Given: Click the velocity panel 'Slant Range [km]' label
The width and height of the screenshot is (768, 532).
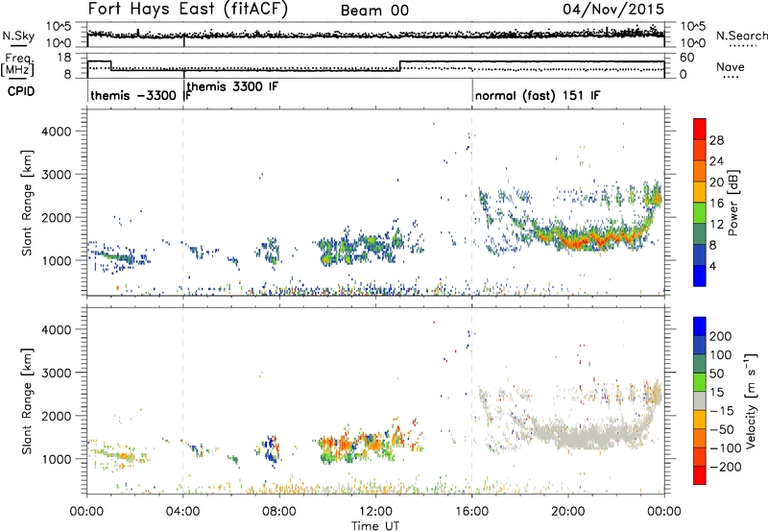Looking at the screenshot, I should tap(27, 400).
